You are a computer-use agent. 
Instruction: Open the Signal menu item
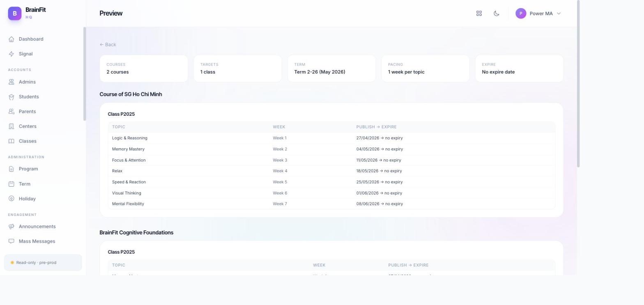[x=43, y=54]
